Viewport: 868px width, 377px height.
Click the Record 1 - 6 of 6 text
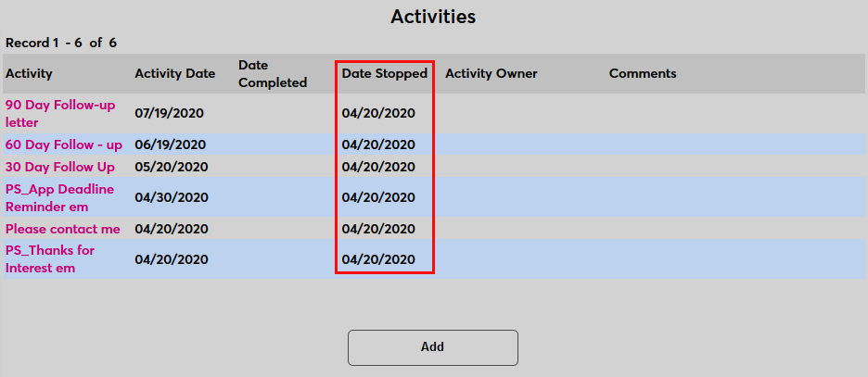click(x=61, y=43)
